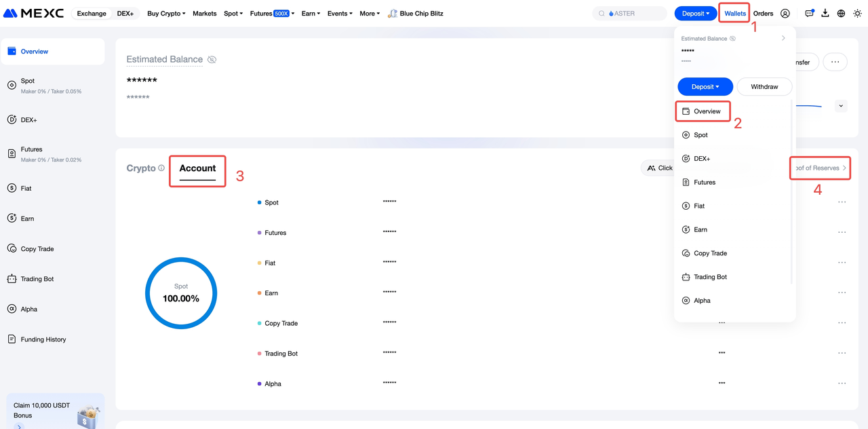Toggle the light/dark theme sun icon
868x429 pixels.
858,14
